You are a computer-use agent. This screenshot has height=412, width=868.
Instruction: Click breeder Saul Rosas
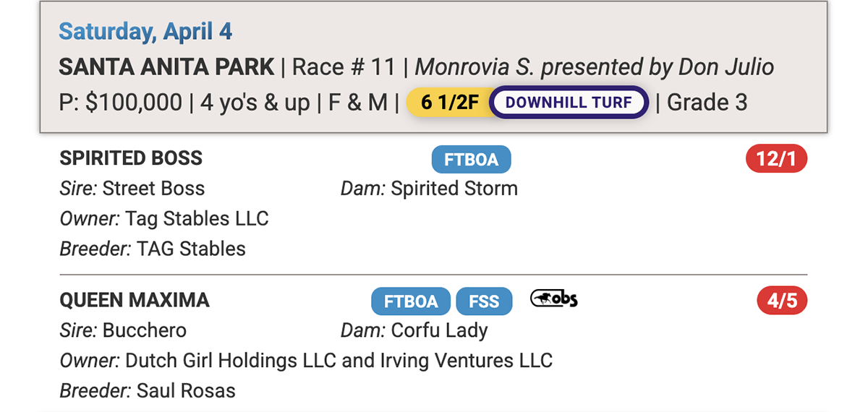coord(186,391)
